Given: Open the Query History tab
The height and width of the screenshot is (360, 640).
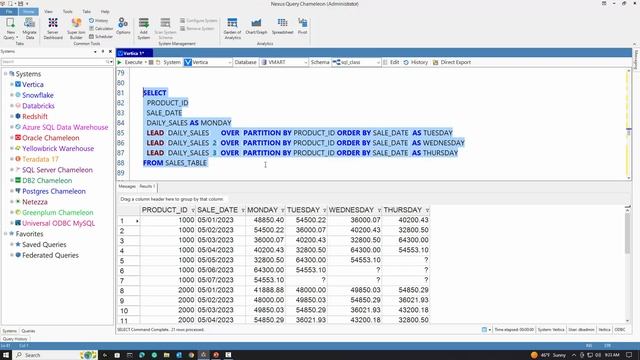Looking at the screenshot, I should 15,339.
